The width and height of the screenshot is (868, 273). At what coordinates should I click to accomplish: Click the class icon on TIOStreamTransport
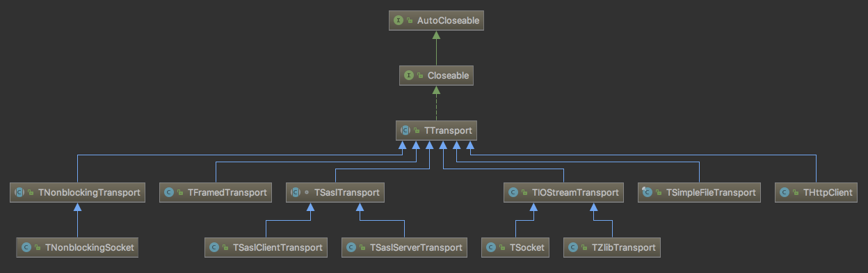click(514, 192)
